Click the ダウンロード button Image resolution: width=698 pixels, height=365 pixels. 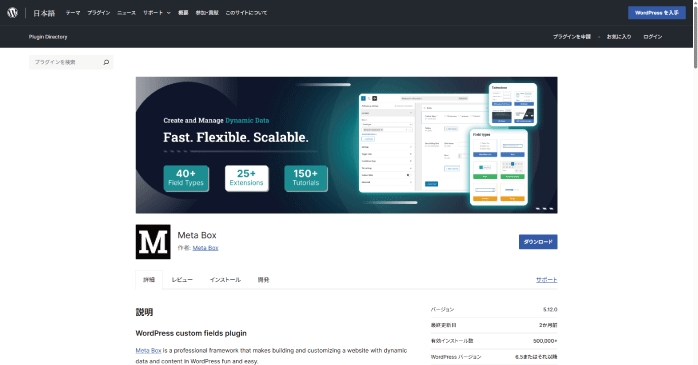pyautogui.click(x=538, y=242)
